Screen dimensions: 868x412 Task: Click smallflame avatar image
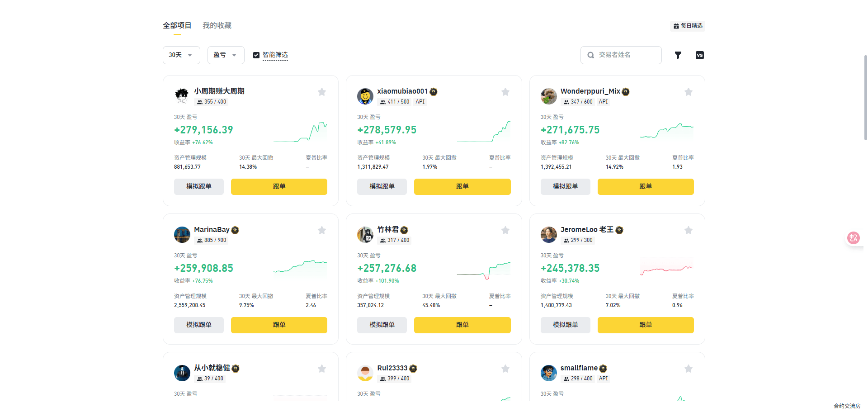coord(548,373)
